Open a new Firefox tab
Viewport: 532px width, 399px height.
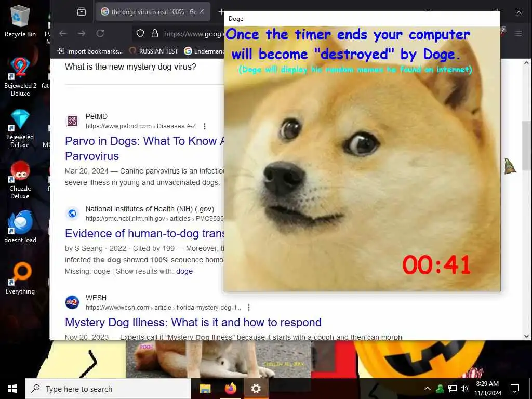click(221, 12)
